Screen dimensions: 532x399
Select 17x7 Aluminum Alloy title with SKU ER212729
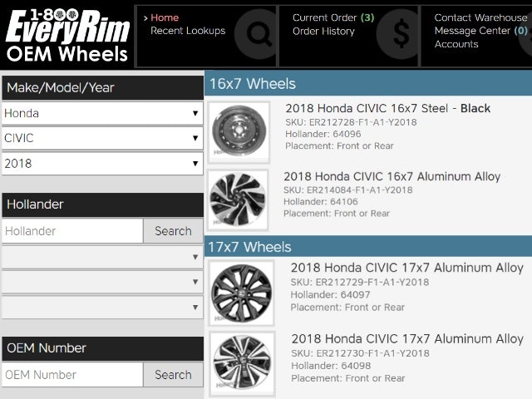[407, 268]
